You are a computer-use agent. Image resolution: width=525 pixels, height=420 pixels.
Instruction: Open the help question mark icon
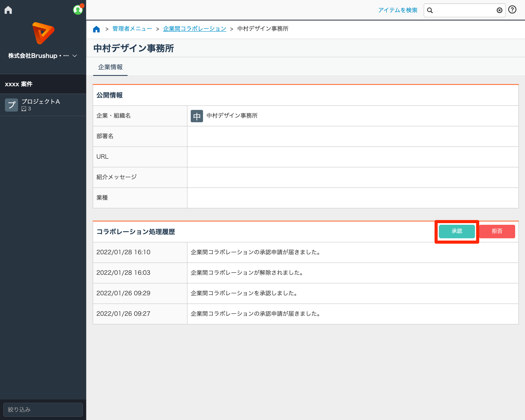pos(512,10)
